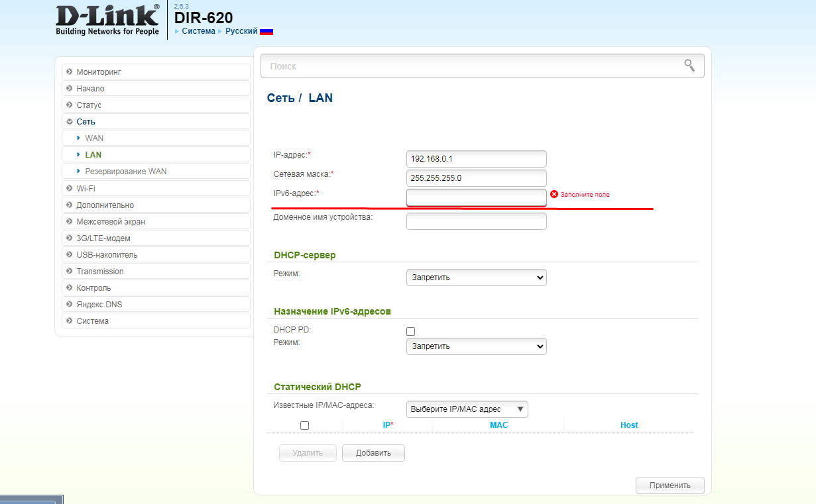This screenshot has width=816, height=504.
Task: Open the IPv6 assignment Режим dropdown
Action: click(x=476, y=346)
